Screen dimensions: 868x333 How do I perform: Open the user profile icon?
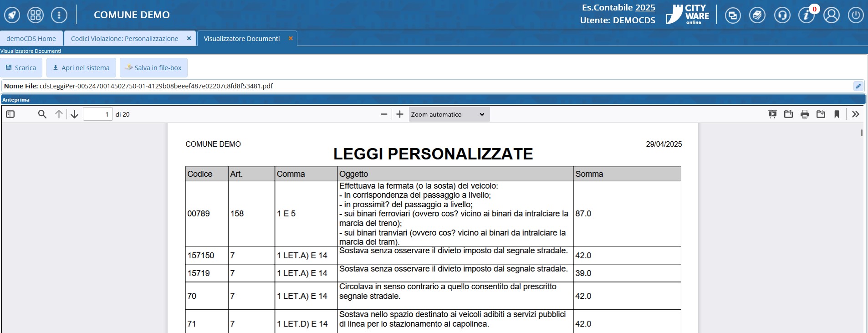click(x=831, y=15)
